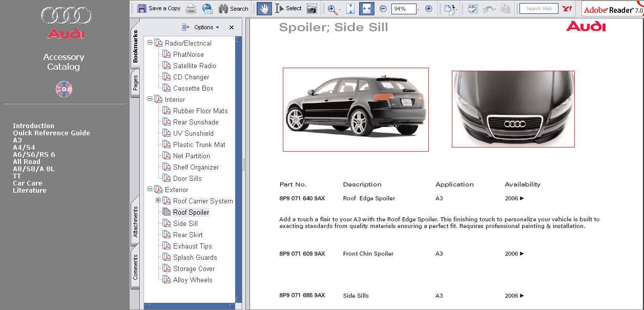Screen dimensions: 644x310
Task: Open the Literature link
Action: coord(30,190)
